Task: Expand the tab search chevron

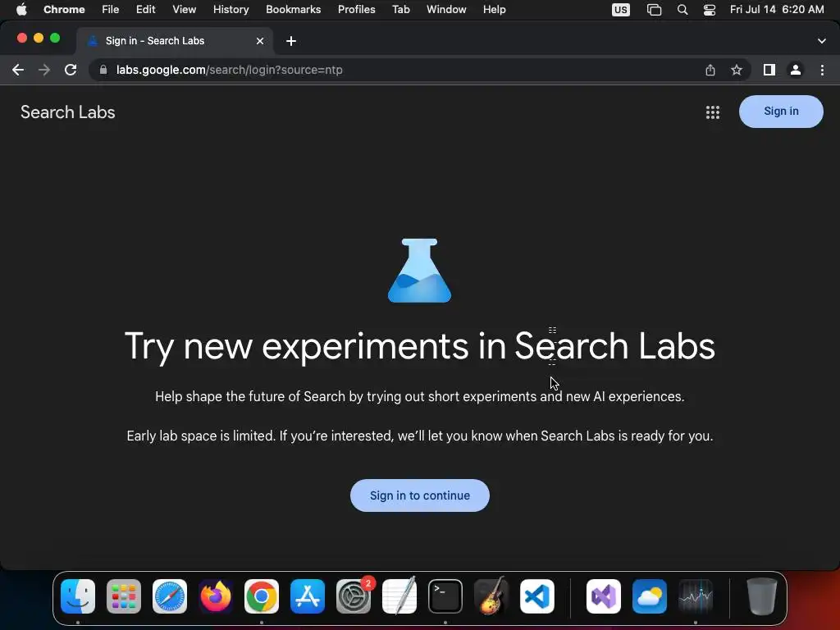Action: tap(822, 41)
